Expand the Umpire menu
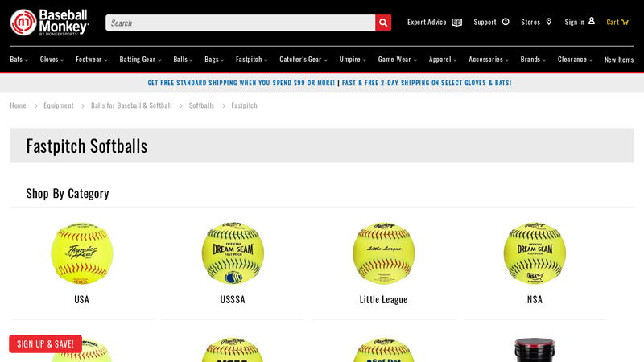Viewport: 644px width, 362px height. click(353, 60)
